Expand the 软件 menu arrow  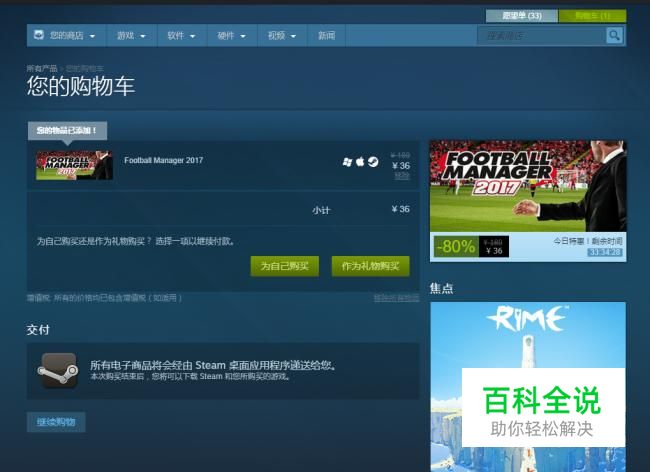click(193, 36)
